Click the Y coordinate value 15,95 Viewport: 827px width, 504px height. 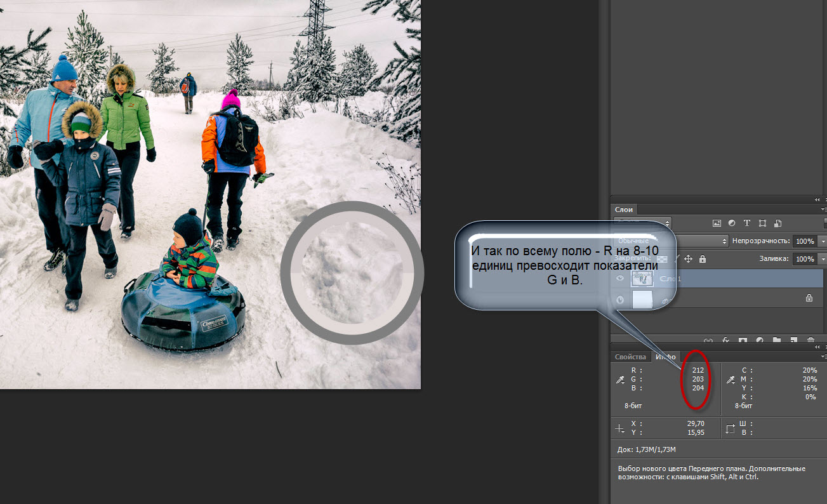(x=694, y=432)
